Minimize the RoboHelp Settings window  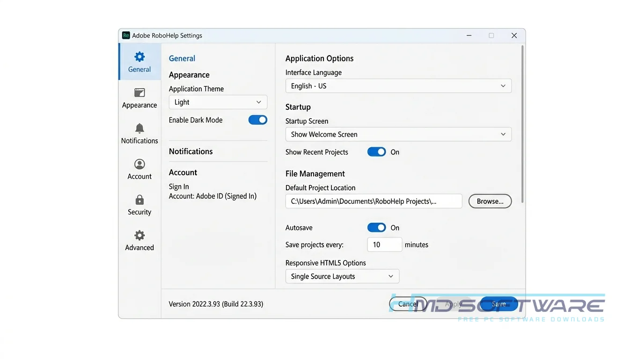pyautogui.click(x=469, y=36)
